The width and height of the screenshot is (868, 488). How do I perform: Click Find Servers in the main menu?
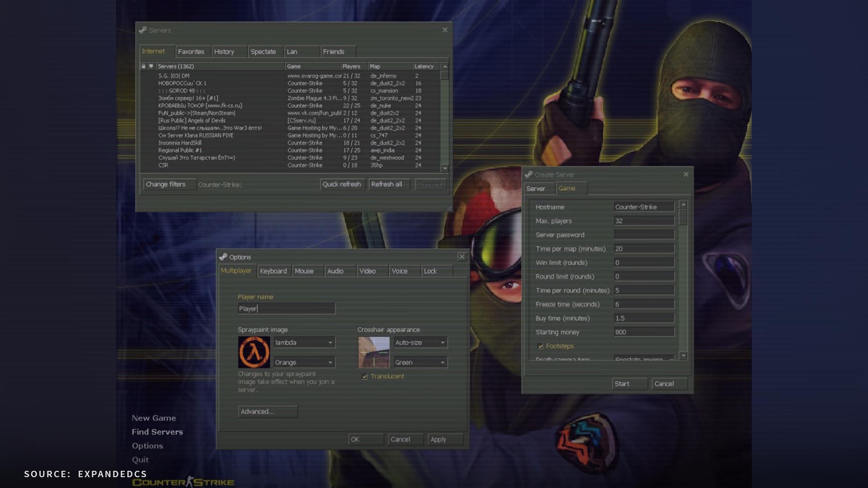[157, 432]
